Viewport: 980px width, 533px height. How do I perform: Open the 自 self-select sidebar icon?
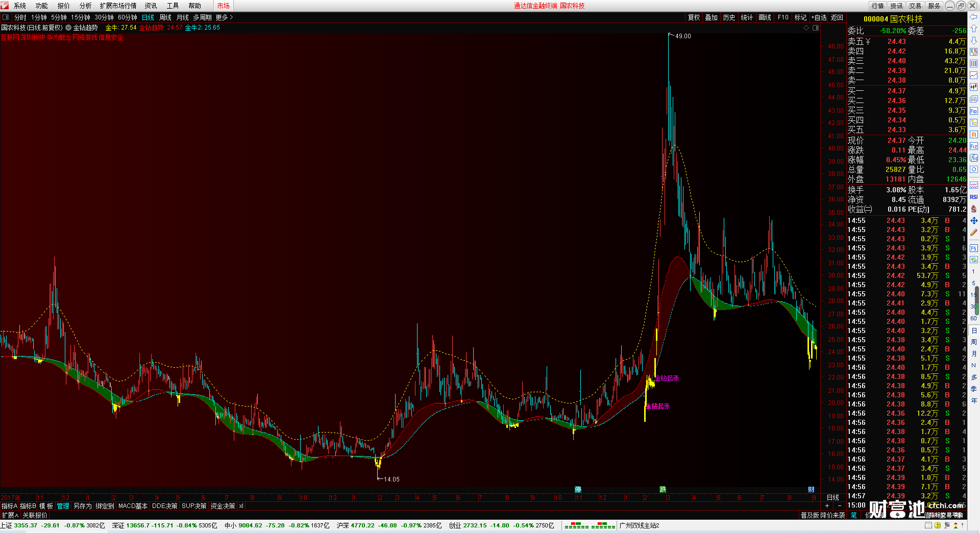click(x=973, y=134)
